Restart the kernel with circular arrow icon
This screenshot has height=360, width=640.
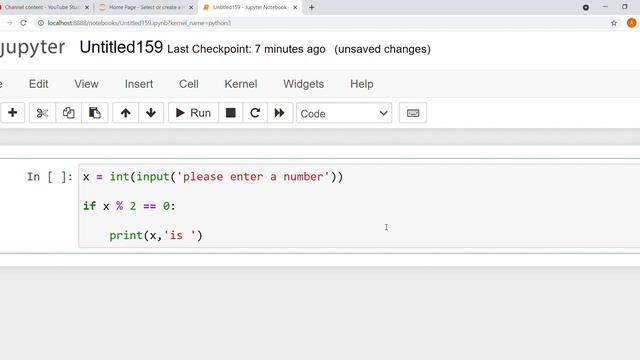255,113
